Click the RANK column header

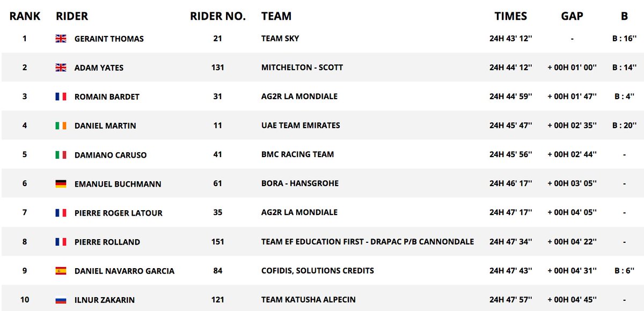point(25,16)
